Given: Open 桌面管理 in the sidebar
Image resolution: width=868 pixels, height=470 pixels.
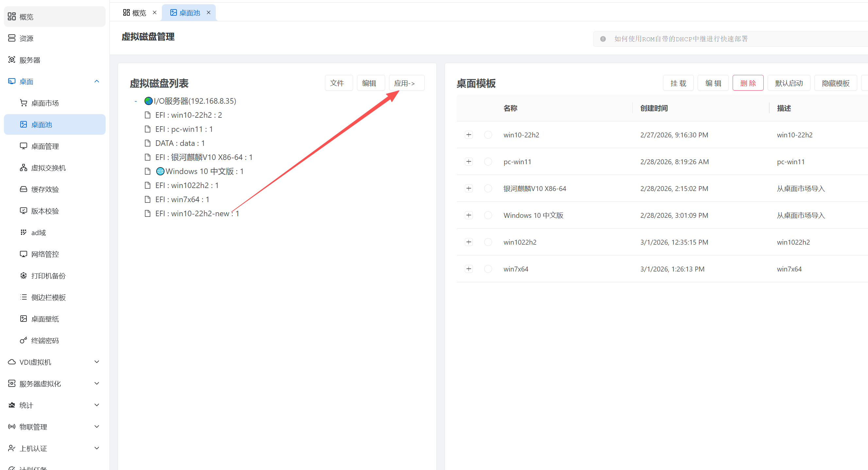Looking at the screenshot, I should click(x=45, y=146).
